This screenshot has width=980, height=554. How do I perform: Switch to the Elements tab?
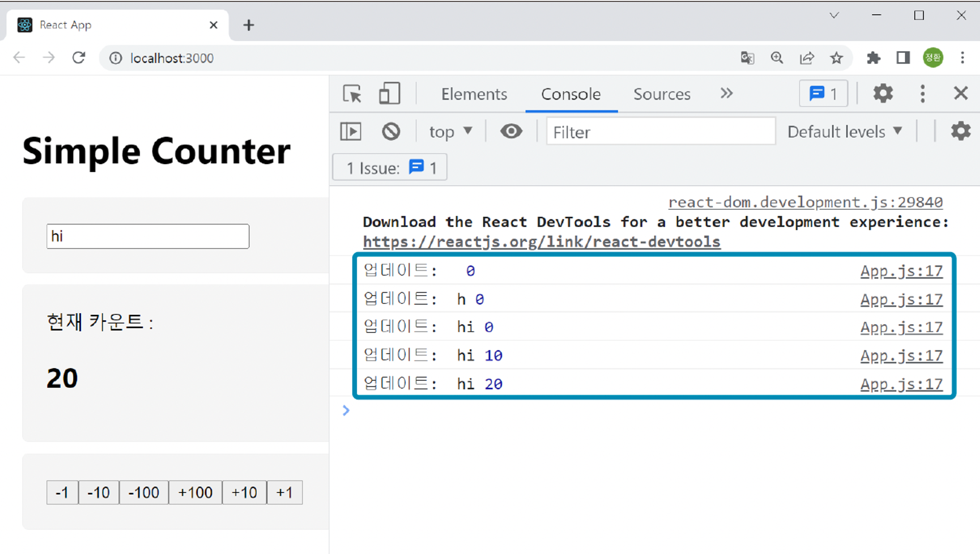pyautogui.click(x=474, y=94)
